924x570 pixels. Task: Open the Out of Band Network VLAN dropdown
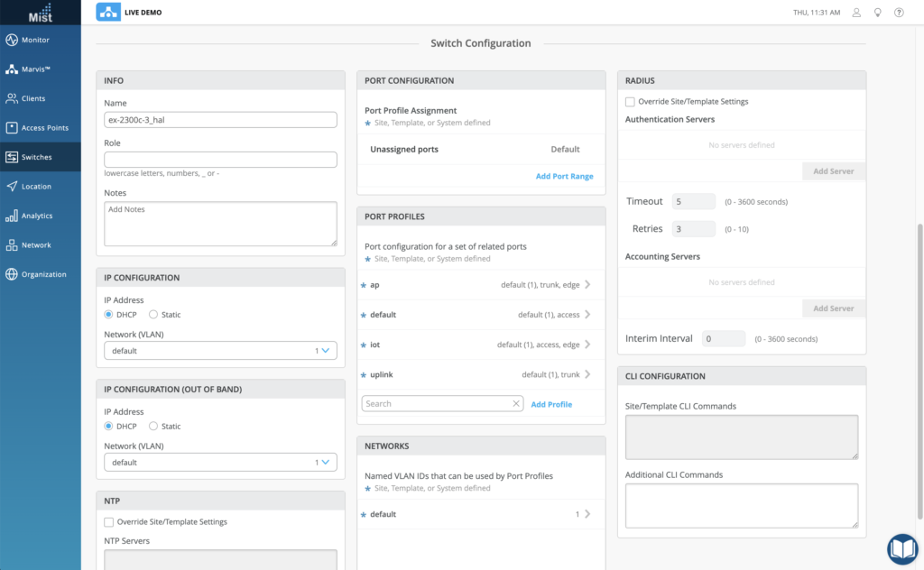pyautogui.click(x=220, y=463)
